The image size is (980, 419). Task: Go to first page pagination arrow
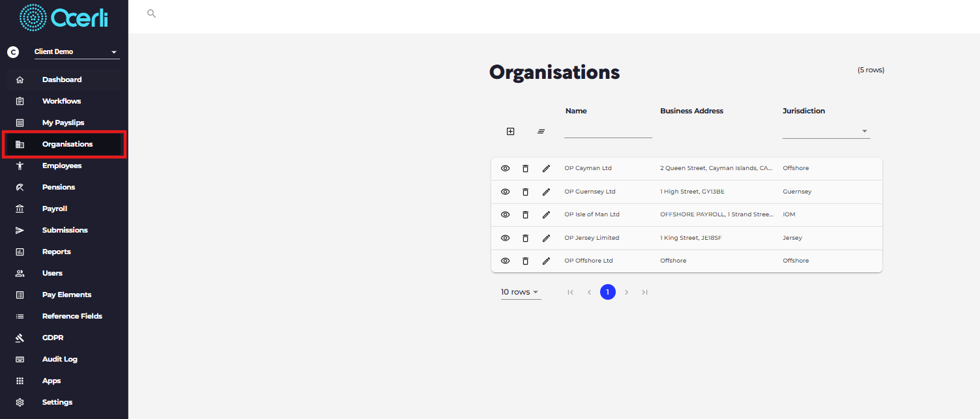[570, 292]
